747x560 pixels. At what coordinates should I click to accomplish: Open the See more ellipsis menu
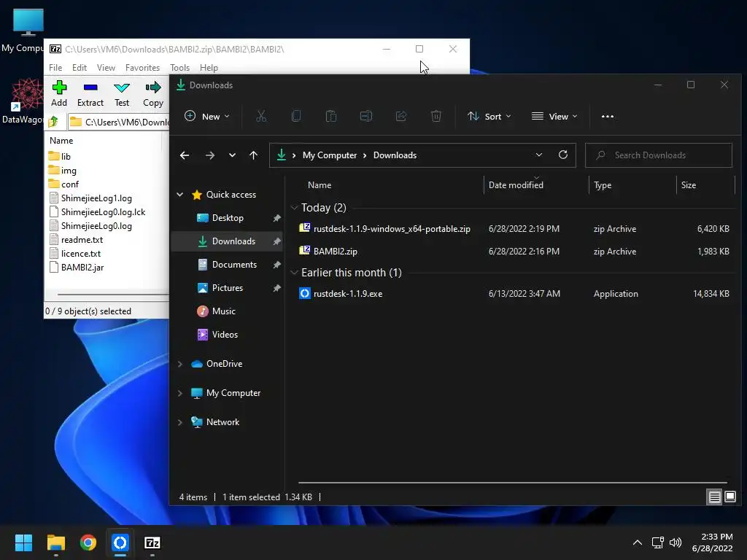tap(608, 116)
